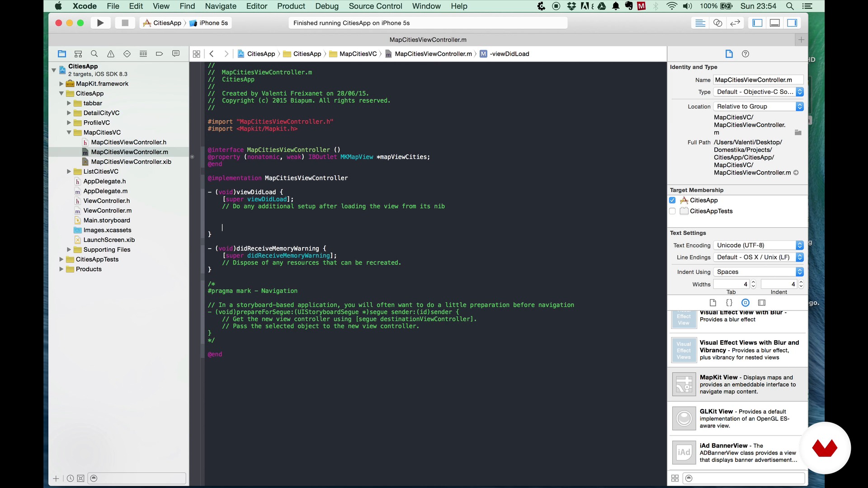Open the Symbol navigator icon

pyautogui.click(x=78, y=54)
